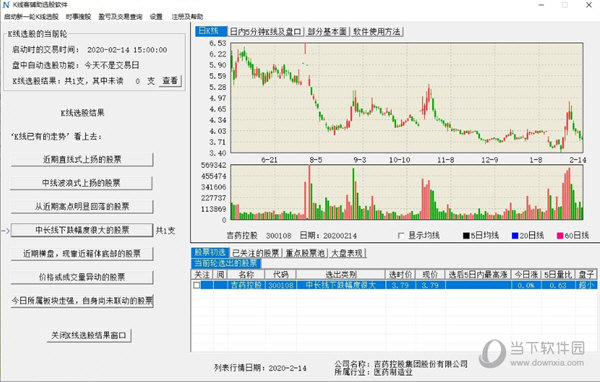Viewport: 600px width, 382px height.
Task: Click the blue 20日线 color swatch
Action: [x=515, y=236]
